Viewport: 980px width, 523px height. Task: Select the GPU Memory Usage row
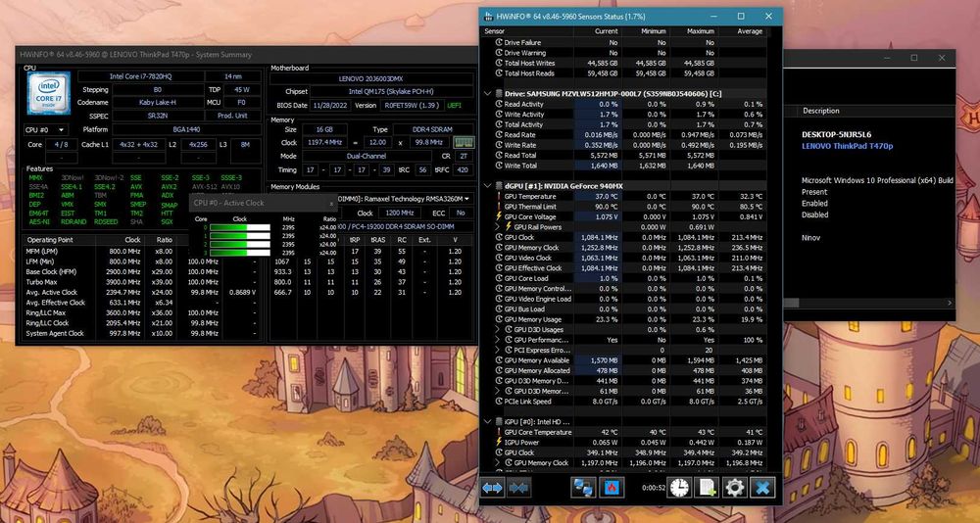[623, 319]
